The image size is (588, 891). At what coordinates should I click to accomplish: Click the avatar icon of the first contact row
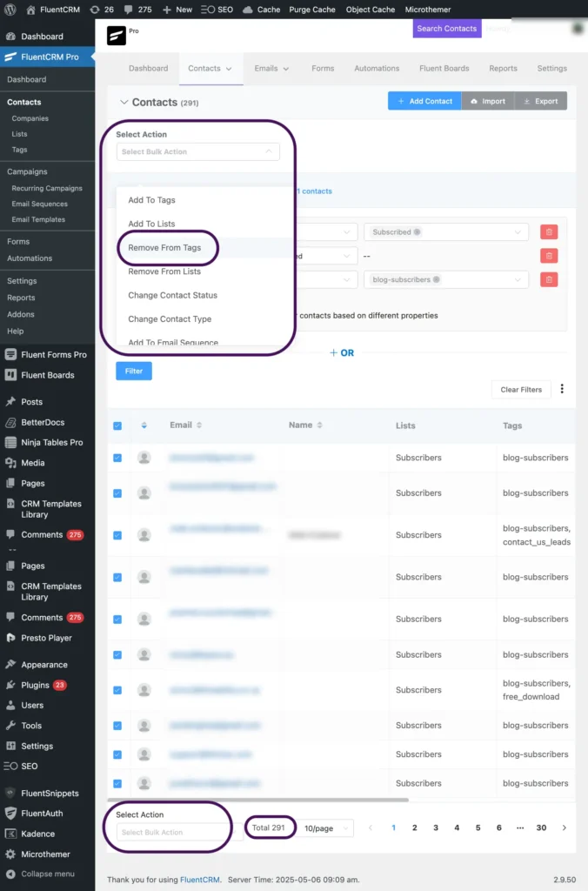tap(144, 458)
